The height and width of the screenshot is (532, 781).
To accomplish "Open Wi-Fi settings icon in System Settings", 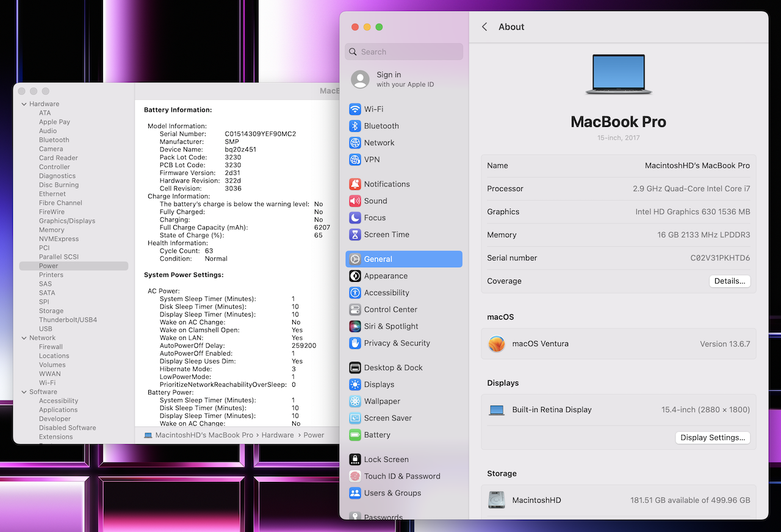I will (x=355, y=109).
